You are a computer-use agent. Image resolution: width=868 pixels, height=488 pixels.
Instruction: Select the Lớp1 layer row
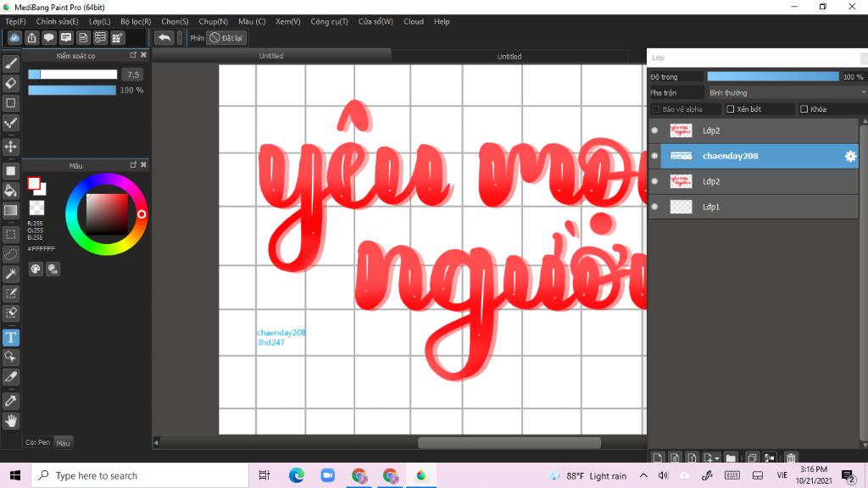(x=753, y=207)
